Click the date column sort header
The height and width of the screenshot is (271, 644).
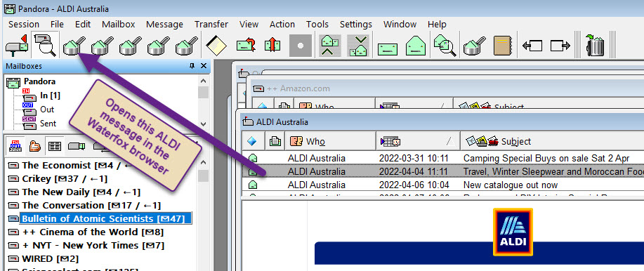418,141
